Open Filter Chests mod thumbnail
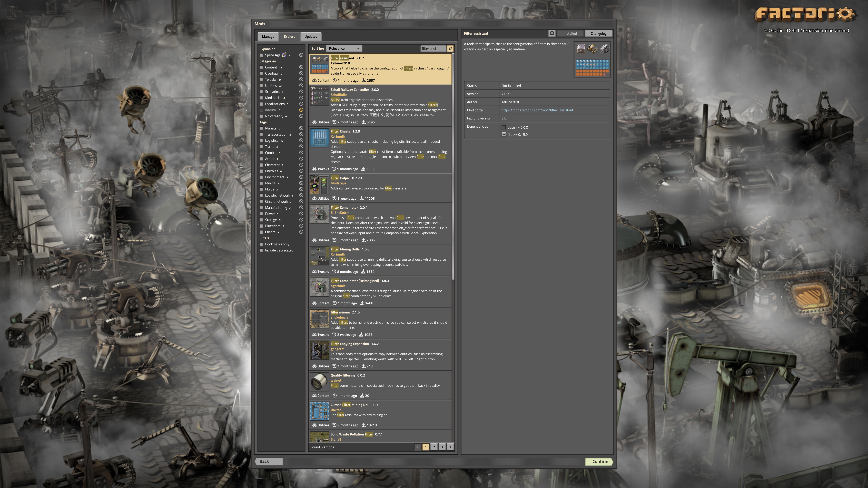This screenshot has width=868, height=488. tap(319, 138)
